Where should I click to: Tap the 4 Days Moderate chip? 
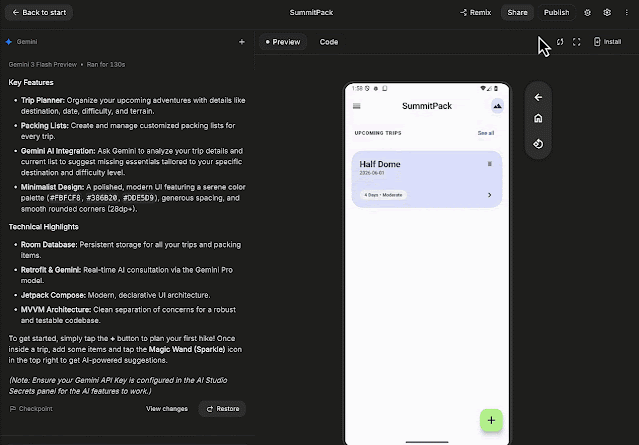pyautogui.click(x=383, y=195)
